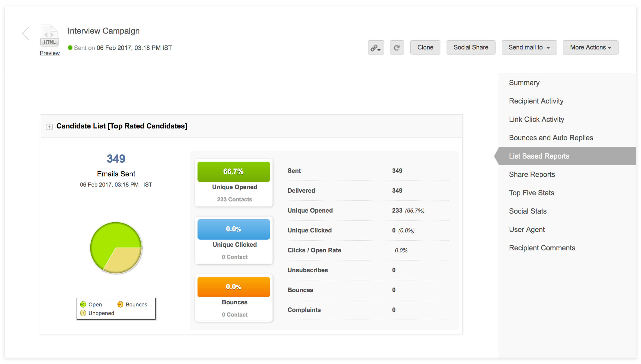
Task: Click the Clone button
Action: click(x=425, y=47)
